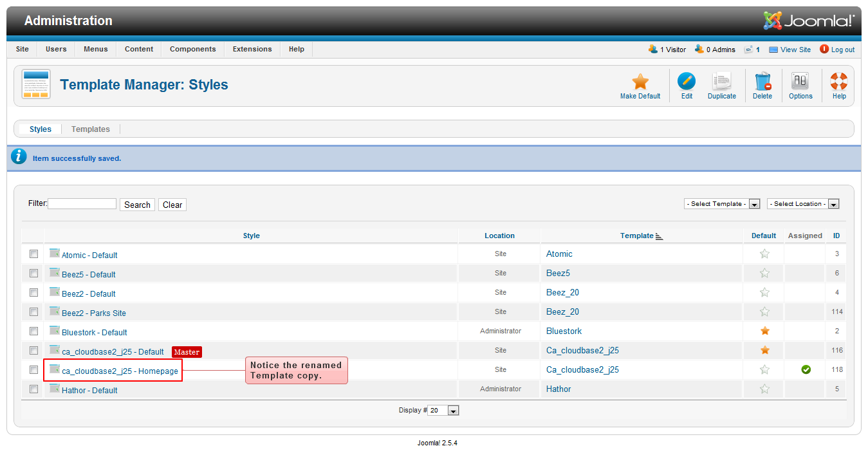
Task: Check the Beez2 - Parks Site row checkbox
Action: [x=33, y=311]
